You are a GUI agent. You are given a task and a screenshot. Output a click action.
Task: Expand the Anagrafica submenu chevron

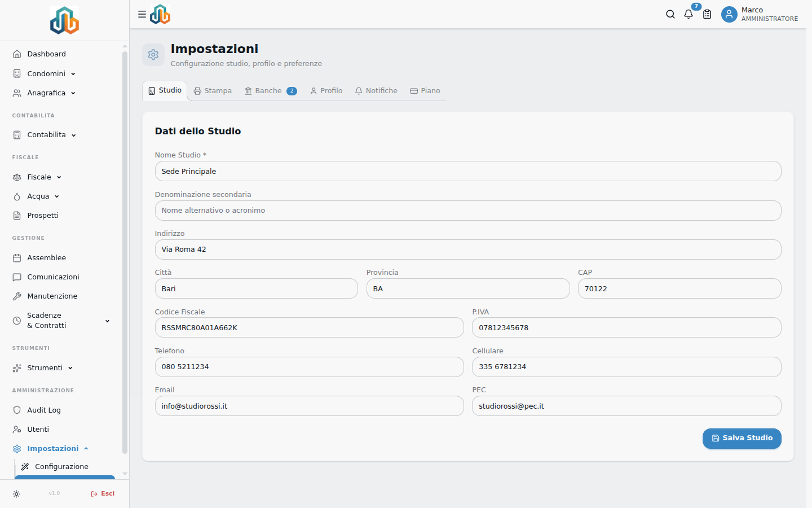(73, 93)
